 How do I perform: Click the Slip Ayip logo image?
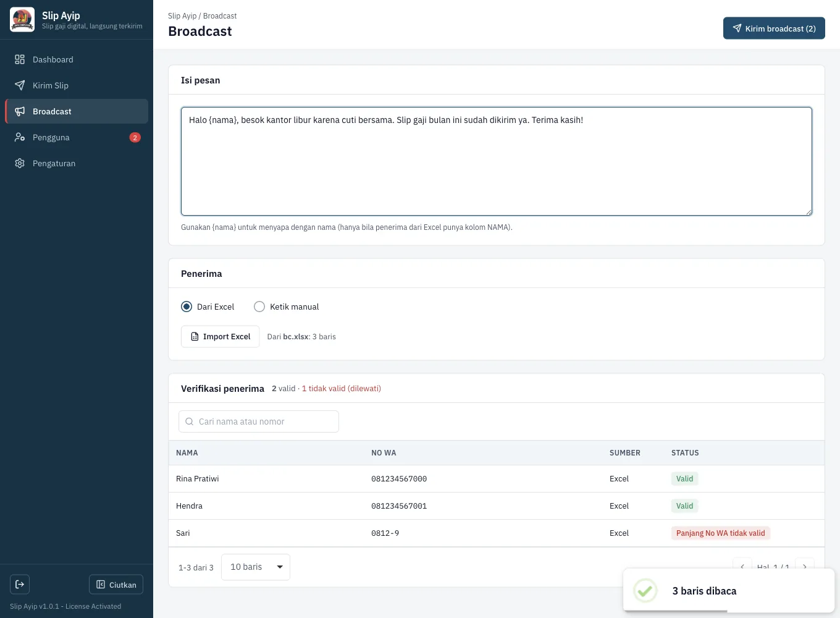22,20
